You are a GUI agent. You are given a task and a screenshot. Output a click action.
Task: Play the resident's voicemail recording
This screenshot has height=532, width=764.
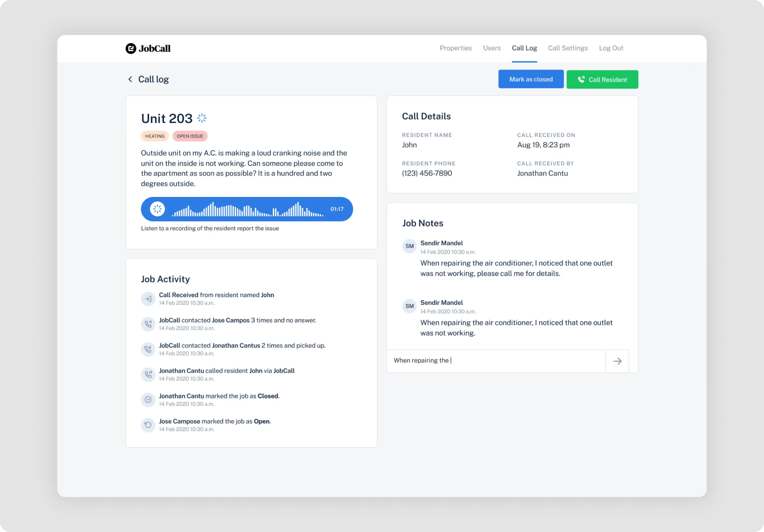pos(157,209)
